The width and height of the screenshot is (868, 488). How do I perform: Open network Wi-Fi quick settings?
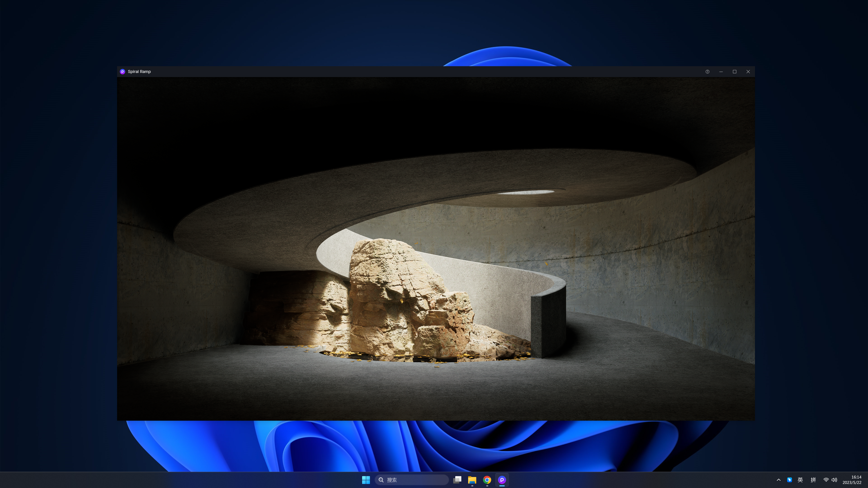[x=826, y=480]
